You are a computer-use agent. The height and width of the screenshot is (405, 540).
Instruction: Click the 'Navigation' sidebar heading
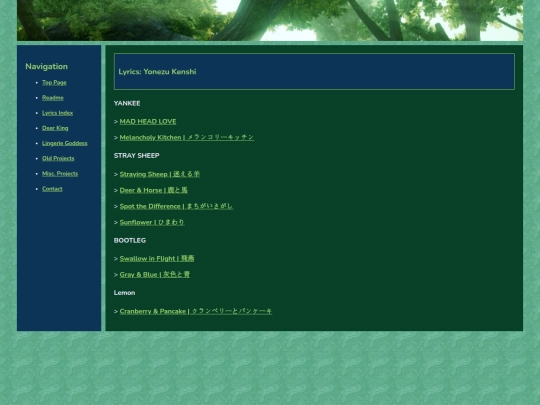click(46, 66)
